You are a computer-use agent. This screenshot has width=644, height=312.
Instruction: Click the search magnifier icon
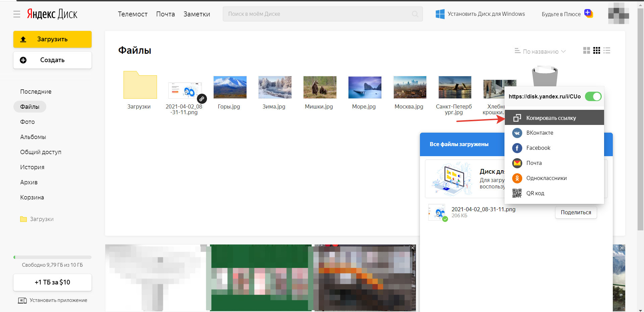[415, 14]
